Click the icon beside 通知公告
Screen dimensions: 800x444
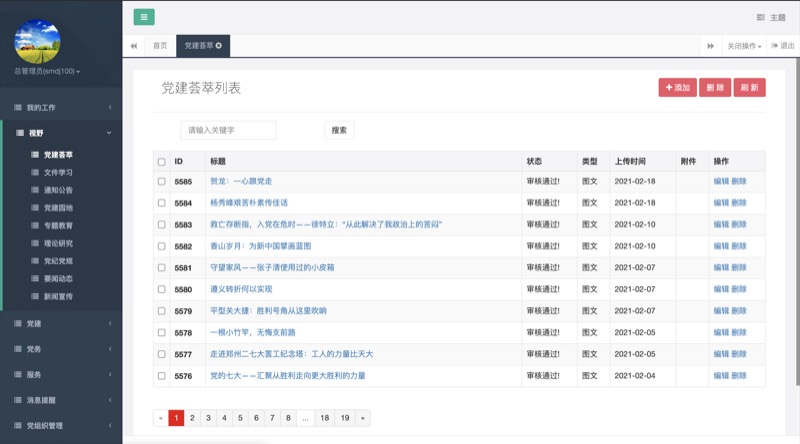click(x=35, y=190)
